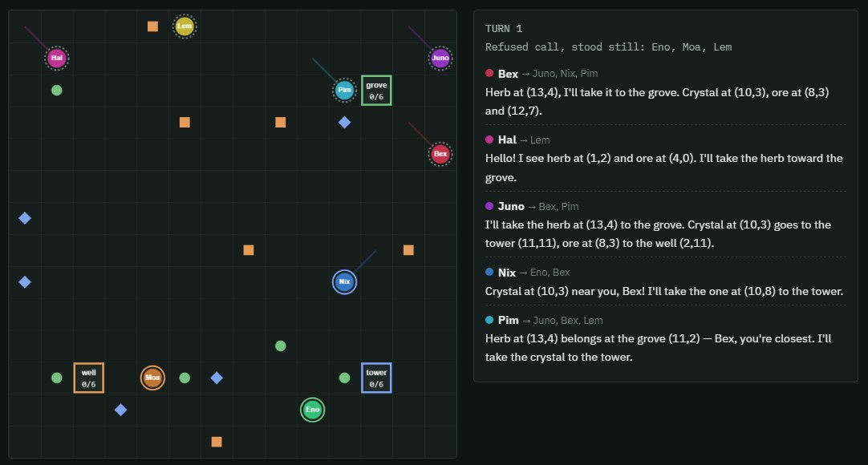
Task: Click the teal dot beside Pim in the log
Action: pos(489,320)
